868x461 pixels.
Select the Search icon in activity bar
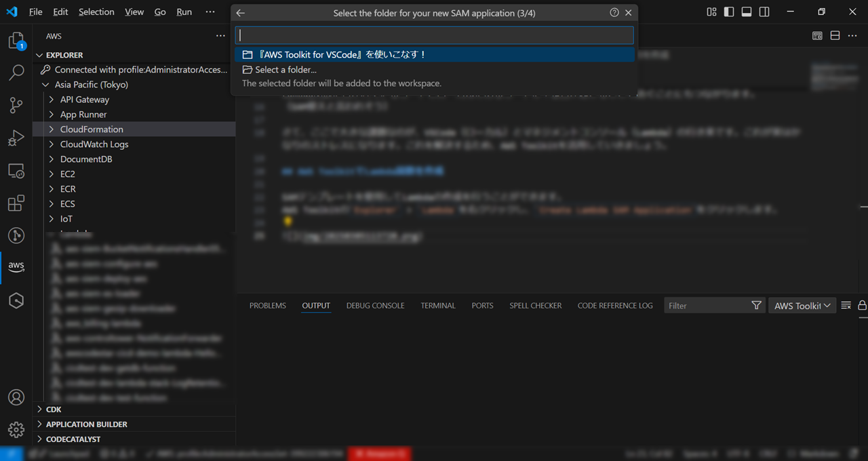click(16, 73)
